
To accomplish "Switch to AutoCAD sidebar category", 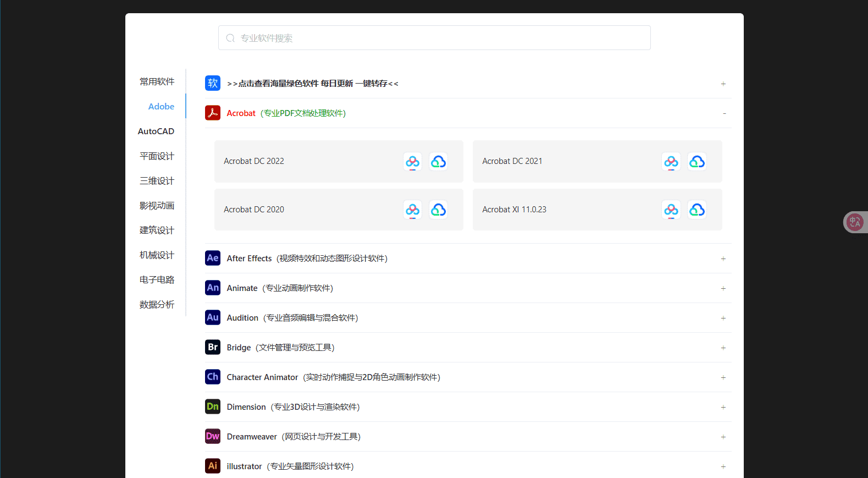I will click(156, 131).
